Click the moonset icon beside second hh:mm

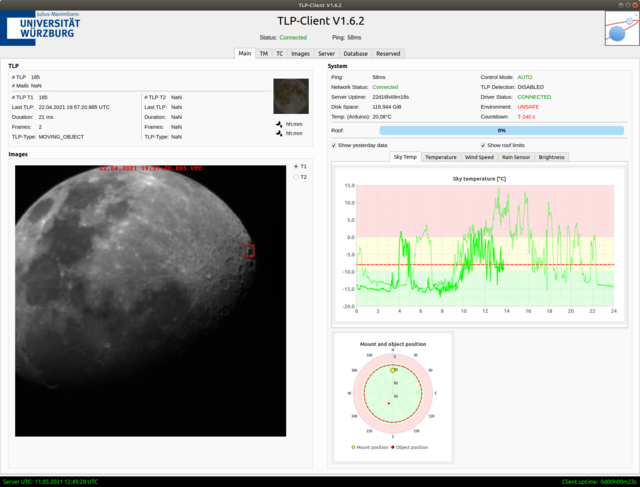279,133
